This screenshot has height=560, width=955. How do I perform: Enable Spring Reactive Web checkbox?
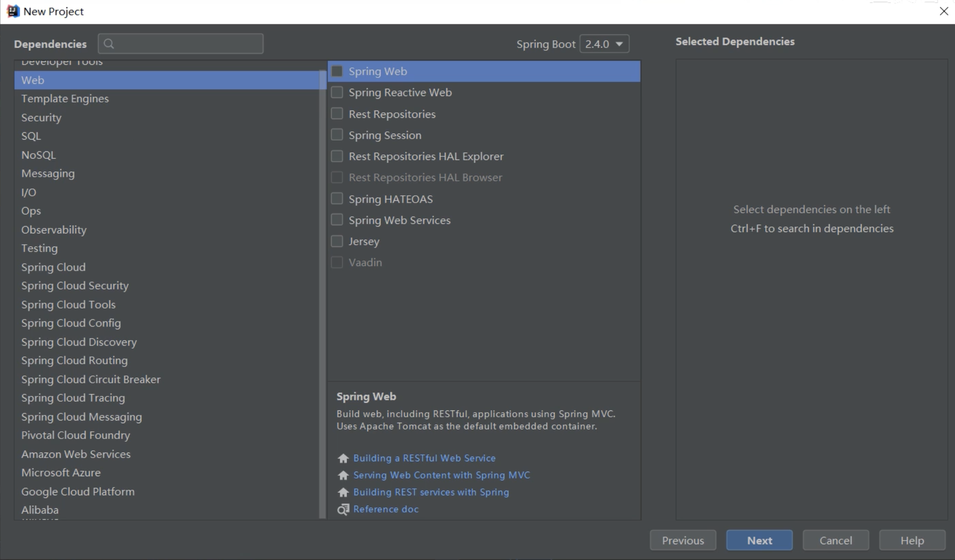point(337,92)
